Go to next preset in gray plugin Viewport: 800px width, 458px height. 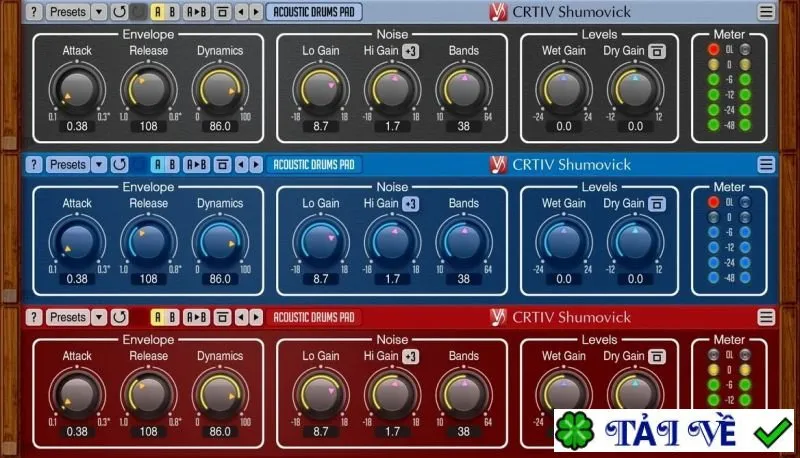(x=256, y=12)
